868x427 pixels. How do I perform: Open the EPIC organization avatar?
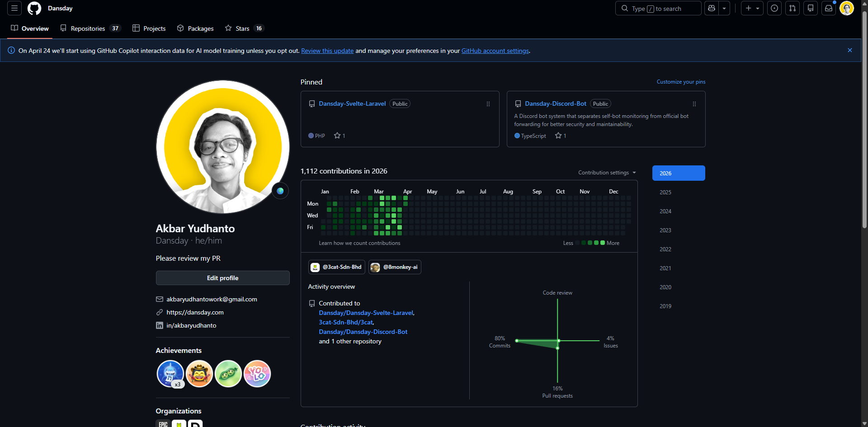coord(163,424)
